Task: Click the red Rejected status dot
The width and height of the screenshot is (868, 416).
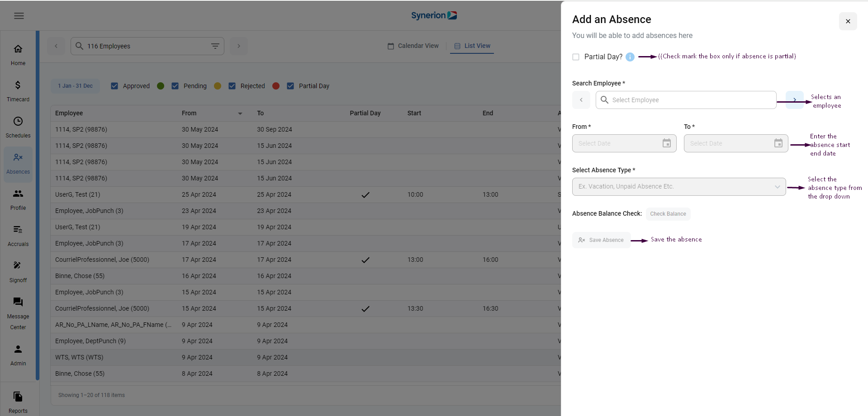Action: point(276,86)
